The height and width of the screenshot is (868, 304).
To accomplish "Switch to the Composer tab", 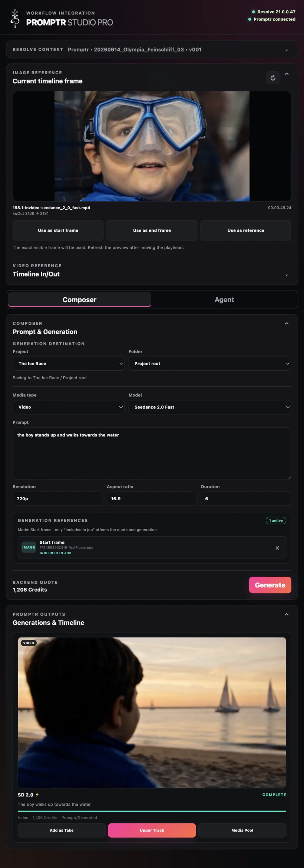I will [79, 299].
